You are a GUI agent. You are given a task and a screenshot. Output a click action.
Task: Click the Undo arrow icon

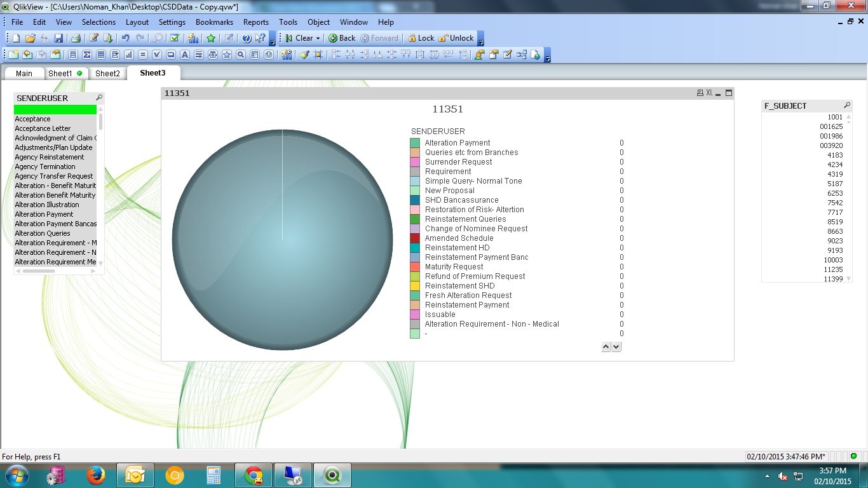125,38
